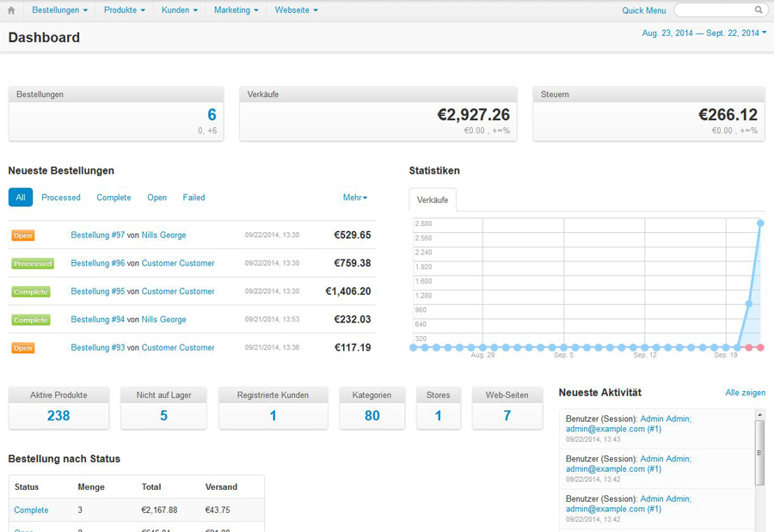This screenshot has width=774, height=532.
Task: Click the Complete badge for order #95
Action: pyautogui.click(x=31, y=291)
